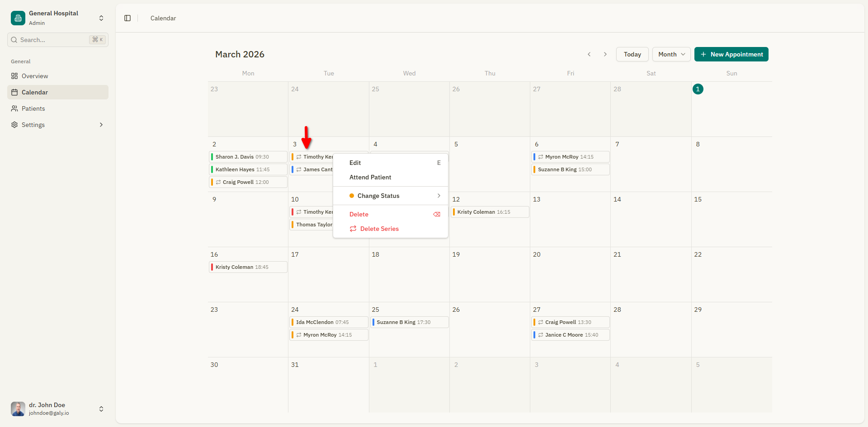Expand the General Hospital workspace switcher
Image resolution: width=868 pixels, height=427 pixels.
pos(101,18)
